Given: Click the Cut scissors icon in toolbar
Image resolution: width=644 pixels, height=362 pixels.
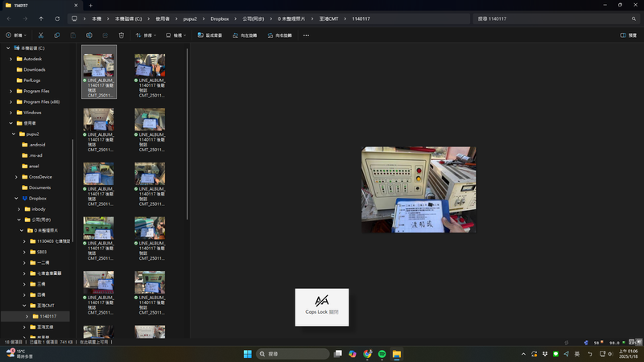Looking at the screenshot, I should [x=39, y=35].
